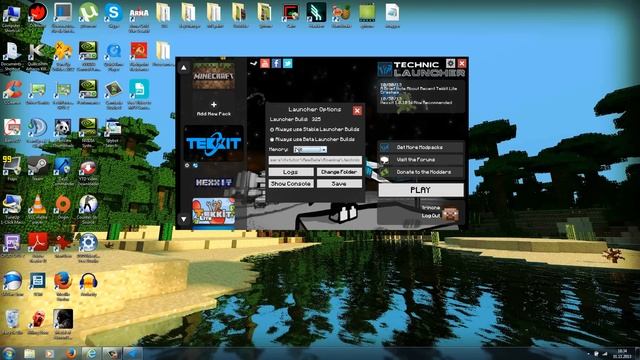Click the Log Out link

point(431,216)
